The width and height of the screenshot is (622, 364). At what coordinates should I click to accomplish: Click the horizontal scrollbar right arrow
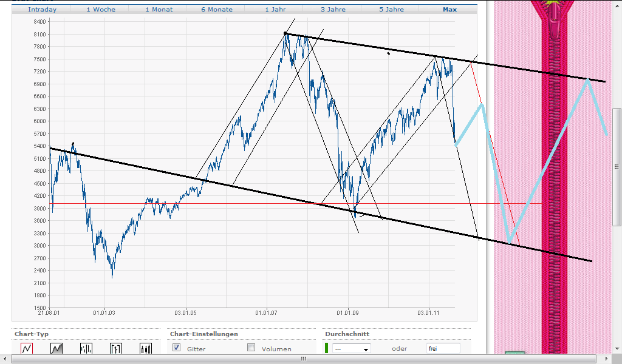pos(607,359)
